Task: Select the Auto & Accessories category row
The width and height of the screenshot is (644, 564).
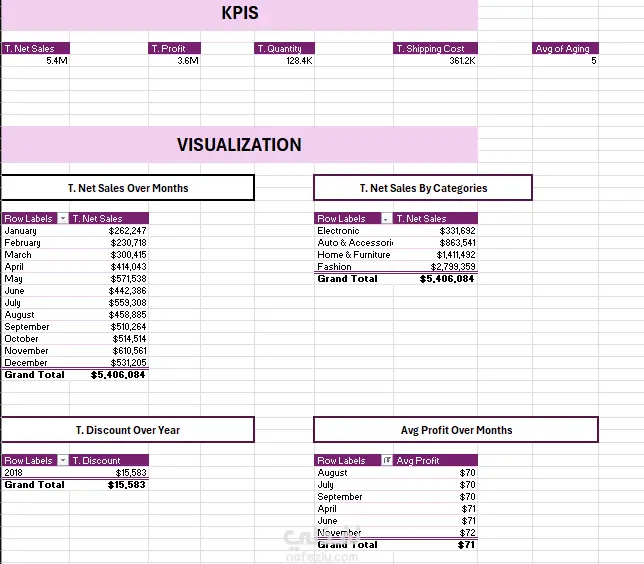Action: pos(354,242)
